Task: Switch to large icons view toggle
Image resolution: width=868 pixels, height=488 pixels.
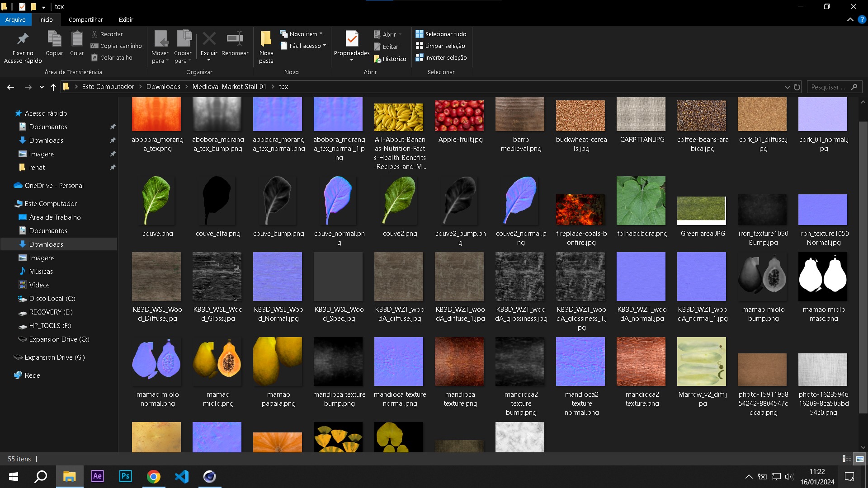Action: pos(859,459)
